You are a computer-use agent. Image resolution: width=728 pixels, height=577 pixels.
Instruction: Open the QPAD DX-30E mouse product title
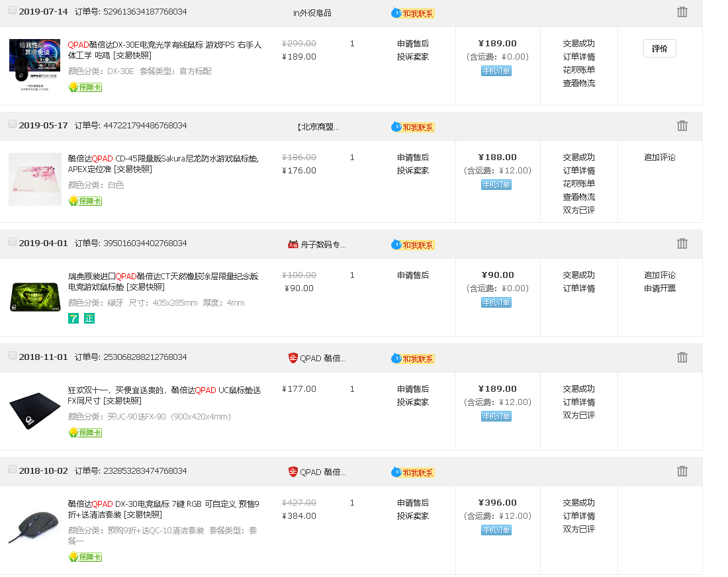pos(165,50)
